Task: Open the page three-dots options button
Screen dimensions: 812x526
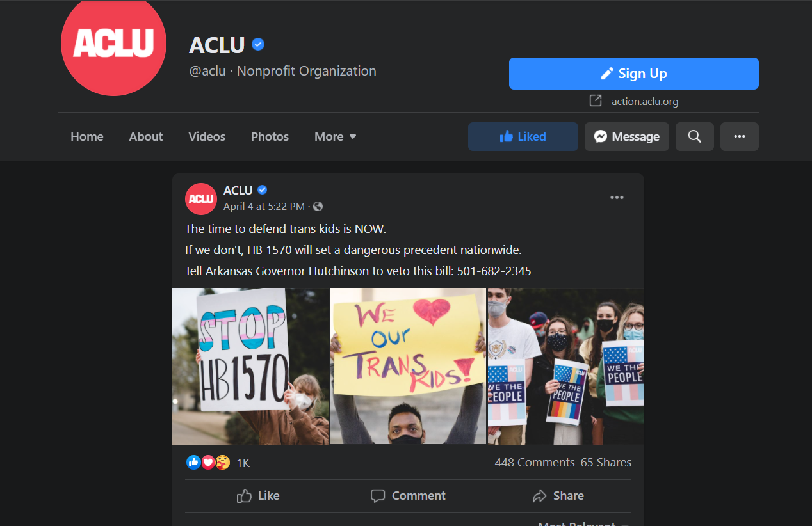Action: coord(739,136)
